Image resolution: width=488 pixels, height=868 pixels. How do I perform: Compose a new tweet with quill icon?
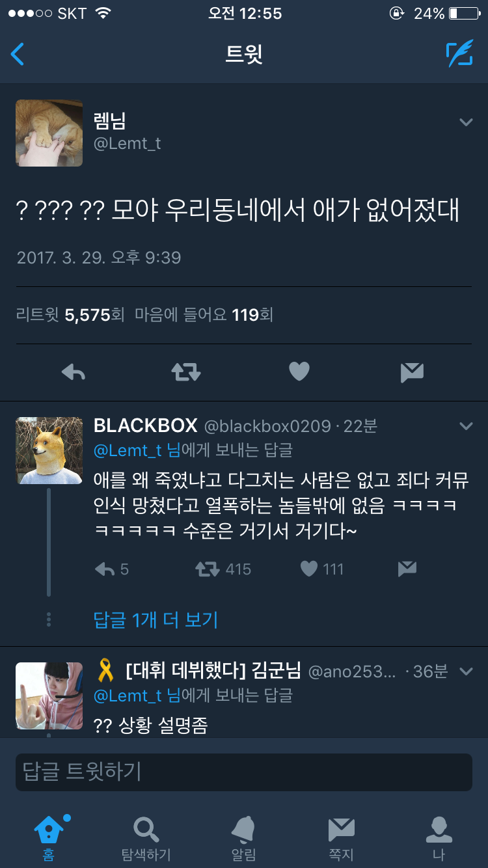pyautogui.click(x=459, y=54)
